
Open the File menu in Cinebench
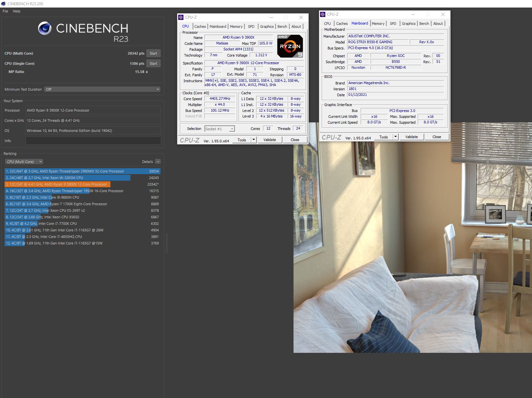click(5, 11)
